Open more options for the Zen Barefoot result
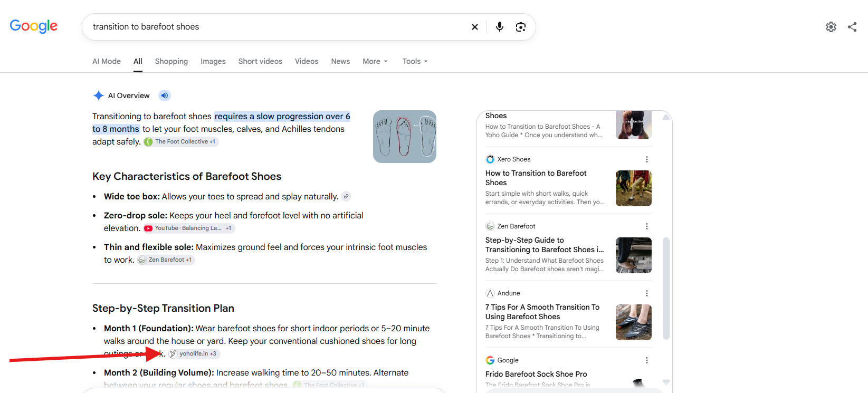The image size is (868, 393). [x=647, y=226]
